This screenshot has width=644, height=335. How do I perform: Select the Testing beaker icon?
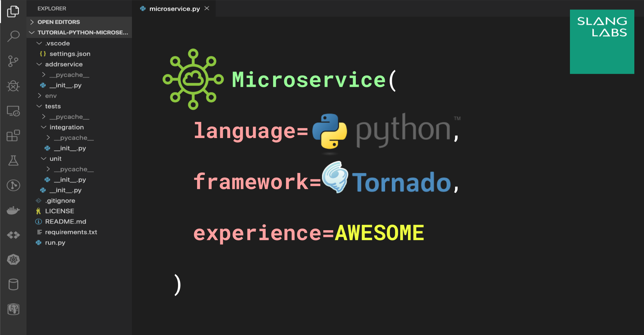13,161
